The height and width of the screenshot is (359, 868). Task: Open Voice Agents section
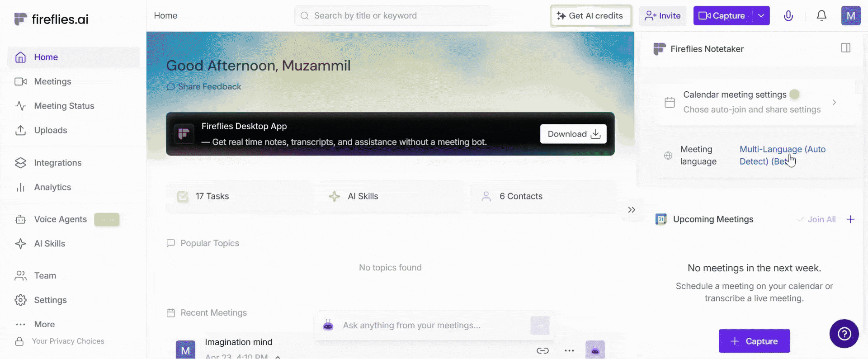[x=60, y=219]
